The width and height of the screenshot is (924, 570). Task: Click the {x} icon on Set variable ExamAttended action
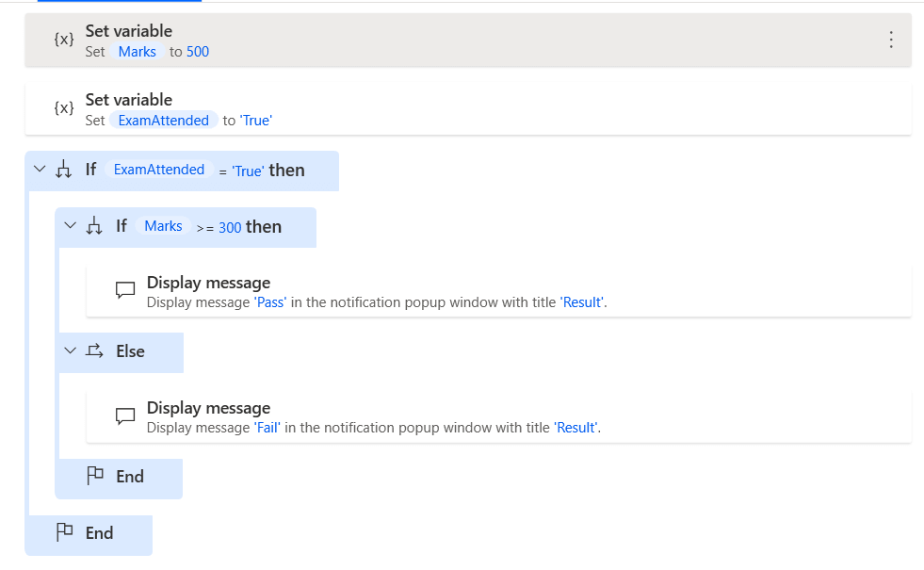63,107
